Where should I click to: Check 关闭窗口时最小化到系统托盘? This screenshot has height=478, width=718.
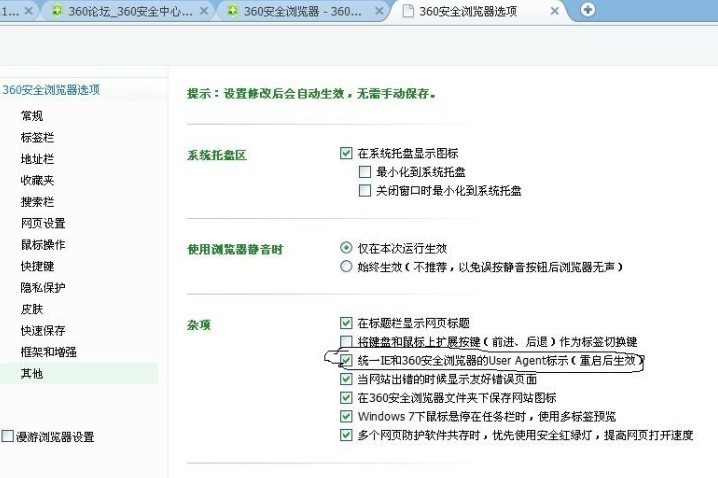(x=365, y=190)
